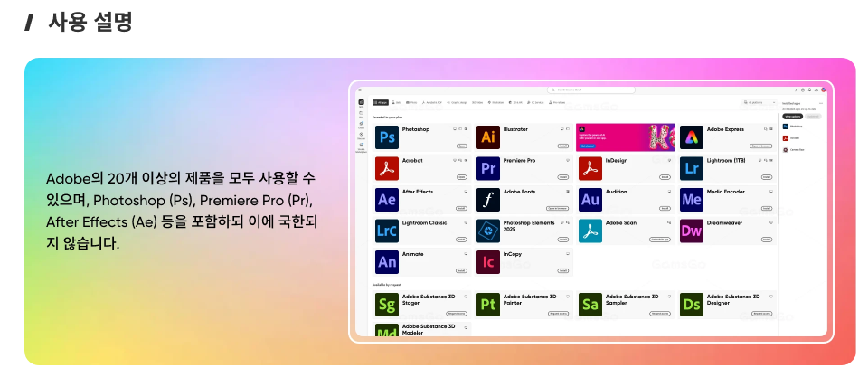Click the InDesign app icon
Viewport: 868px width, 377px height.
(x=590, y=168)
